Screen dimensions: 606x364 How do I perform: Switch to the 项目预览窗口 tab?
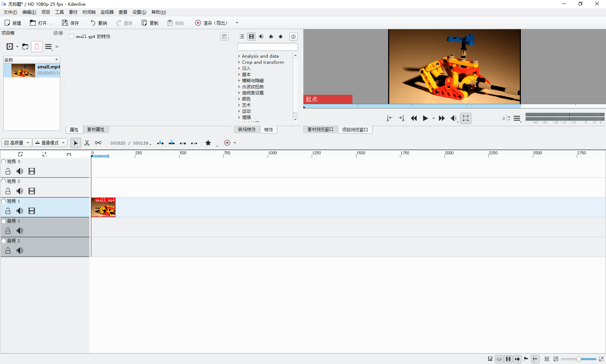click(355, 130)
